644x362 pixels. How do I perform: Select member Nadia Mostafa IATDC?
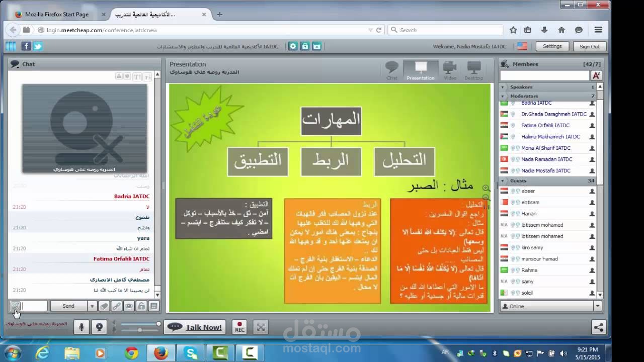point(546,170)
